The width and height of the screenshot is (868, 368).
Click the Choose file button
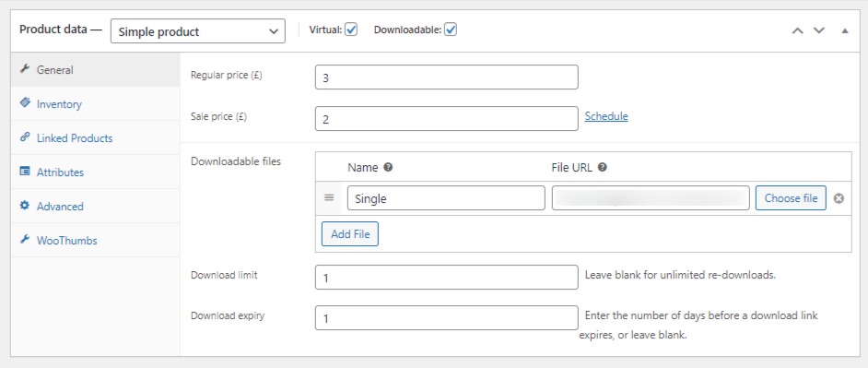tap(791, 198)
